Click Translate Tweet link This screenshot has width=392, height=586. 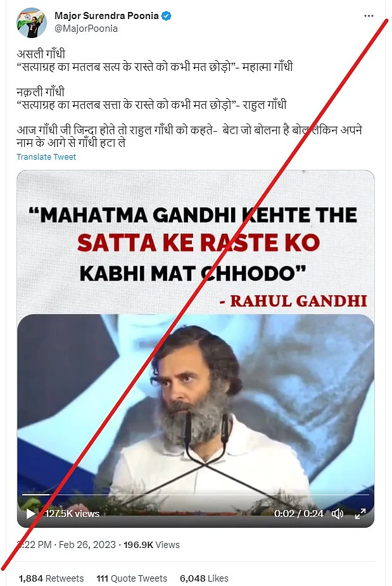tap(46, 157)
